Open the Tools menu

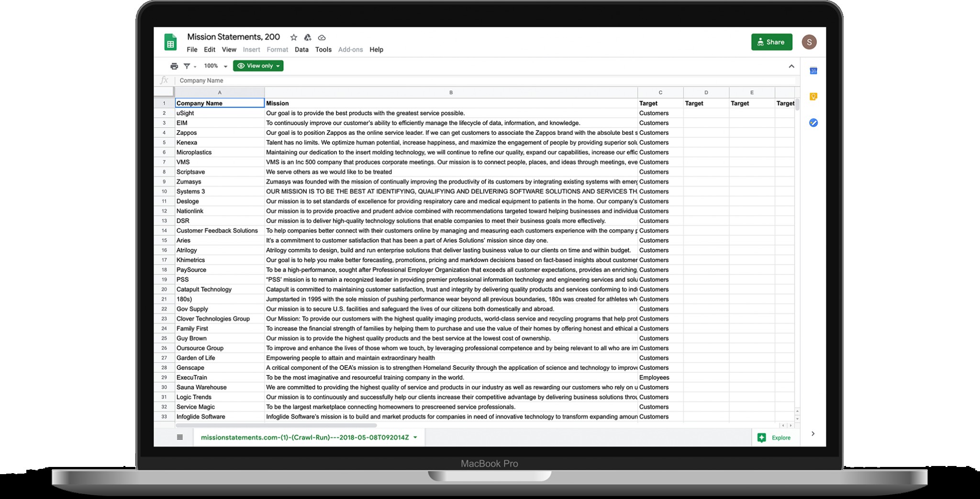(323, 50)
